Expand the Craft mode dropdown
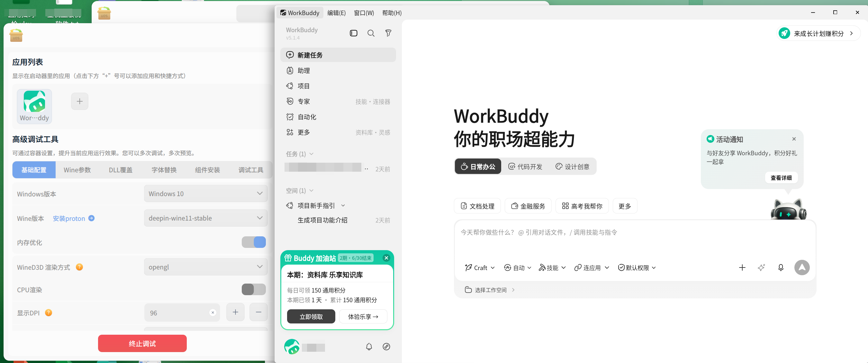 point(480,268)
